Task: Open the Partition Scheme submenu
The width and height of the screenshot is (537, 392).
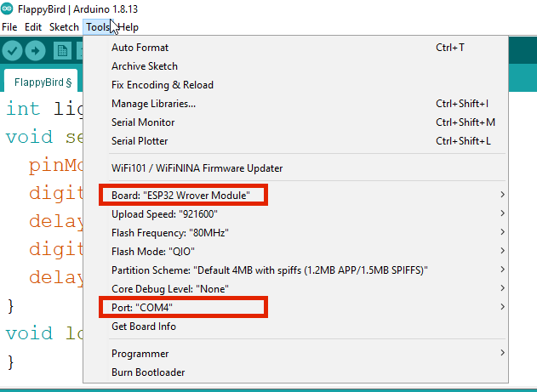Action: click(268, 270)
